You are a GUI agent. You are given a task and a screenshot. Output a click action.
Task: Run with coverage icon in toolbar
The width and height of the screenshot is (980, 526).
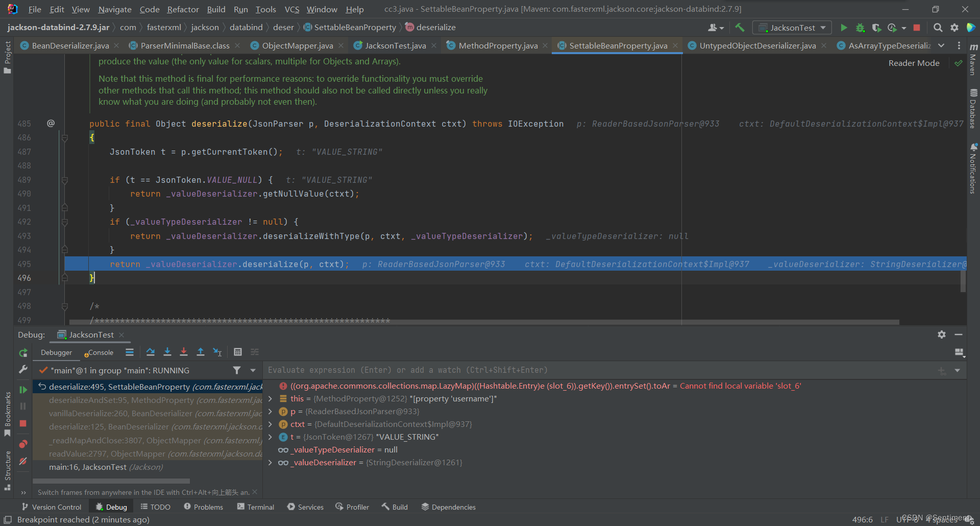click(x=876, y=28)
